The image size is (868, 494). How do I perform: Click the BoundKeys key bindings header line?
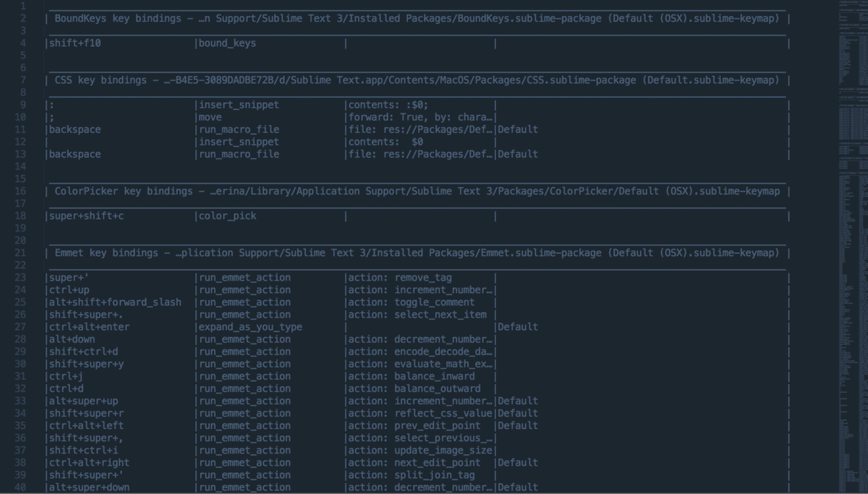coord(417,19)
